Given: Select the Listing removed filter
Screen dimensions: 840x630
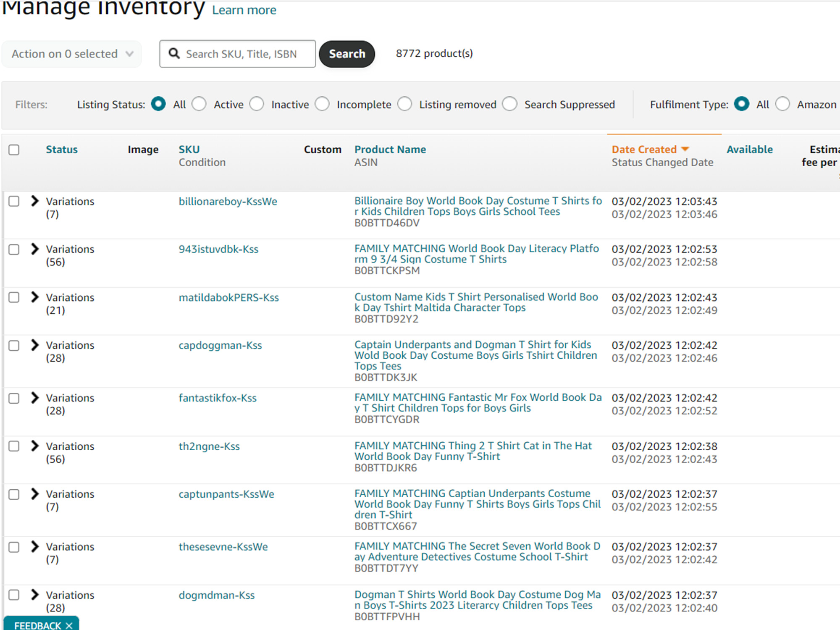Looking at the screenshot, I should (x=405, y=104).
